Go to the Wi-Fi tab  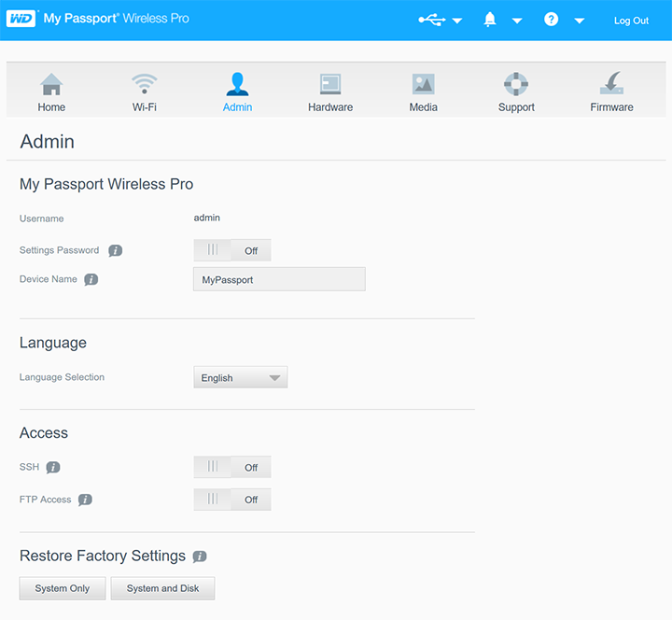tap(144, 92)
